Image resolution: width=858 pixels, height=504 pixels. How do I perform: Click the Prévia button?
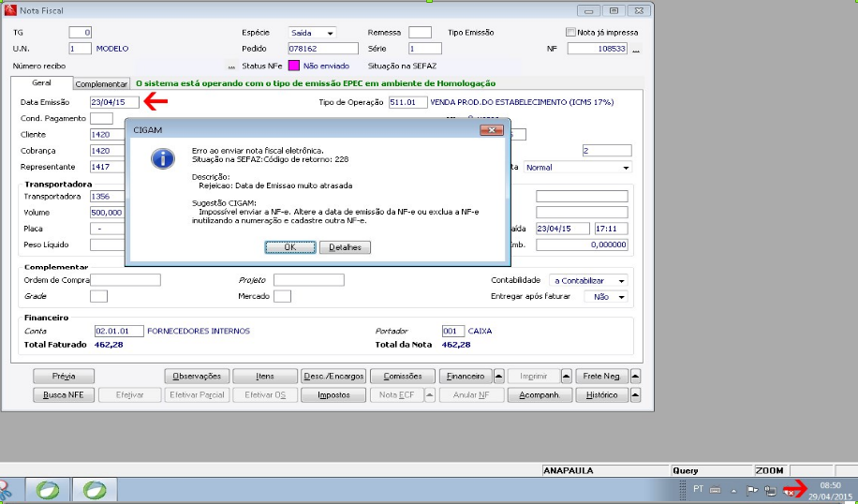click(64, 376)
